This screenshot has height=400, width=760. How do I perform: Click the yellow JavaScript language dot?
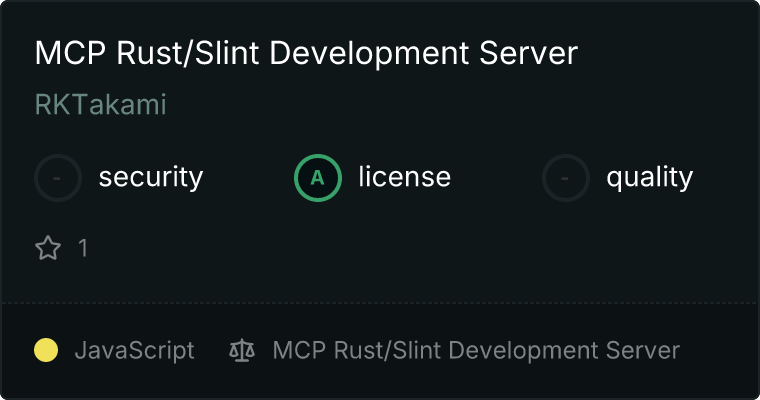coord(46,351)
